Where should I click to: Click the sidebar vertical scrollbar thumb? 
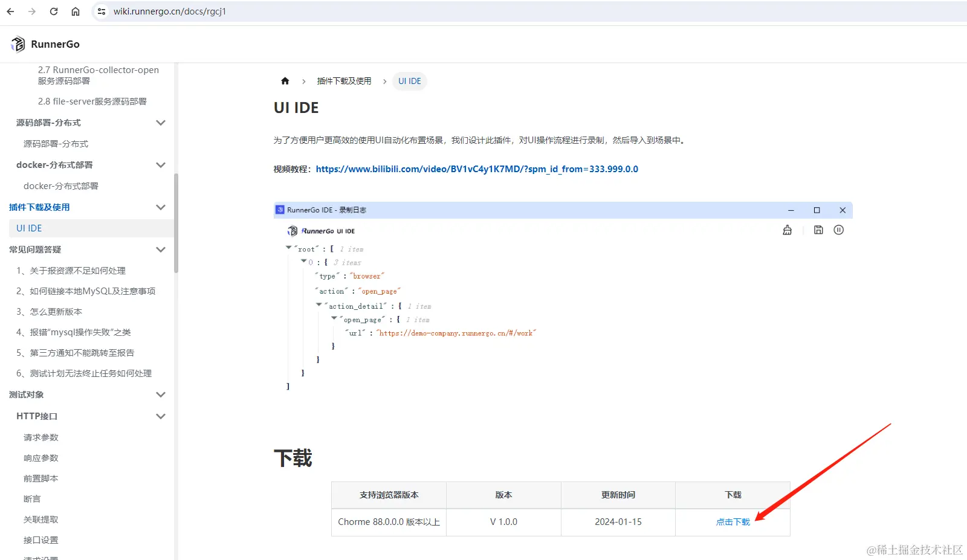coord(176,224)
